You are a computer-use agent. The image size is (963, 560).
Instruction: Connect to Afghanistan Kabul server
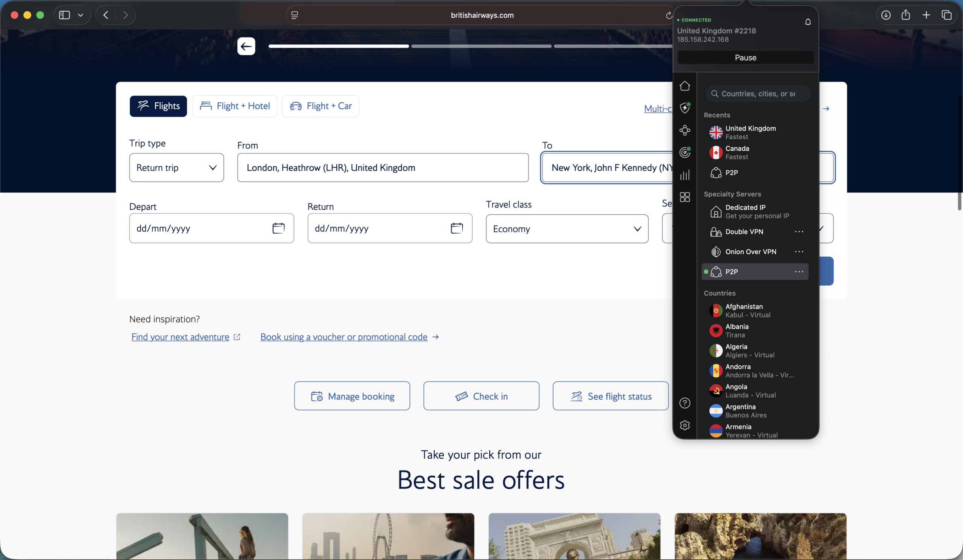755,311
